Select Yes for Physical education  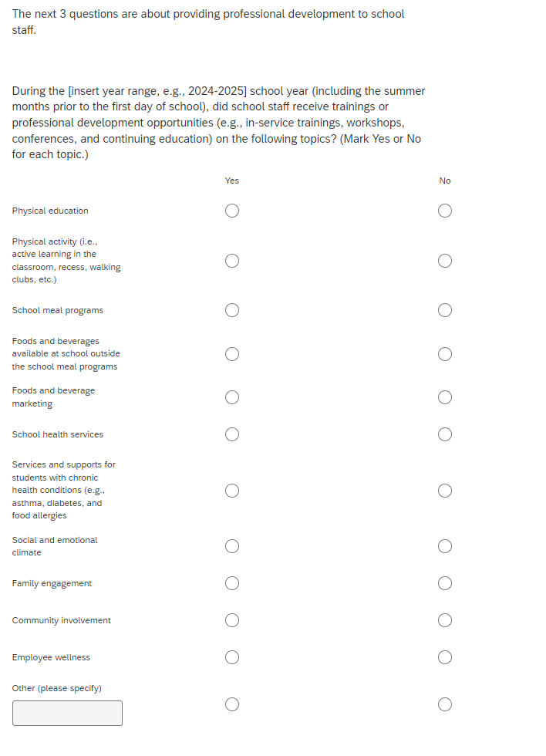pos(232,211)
